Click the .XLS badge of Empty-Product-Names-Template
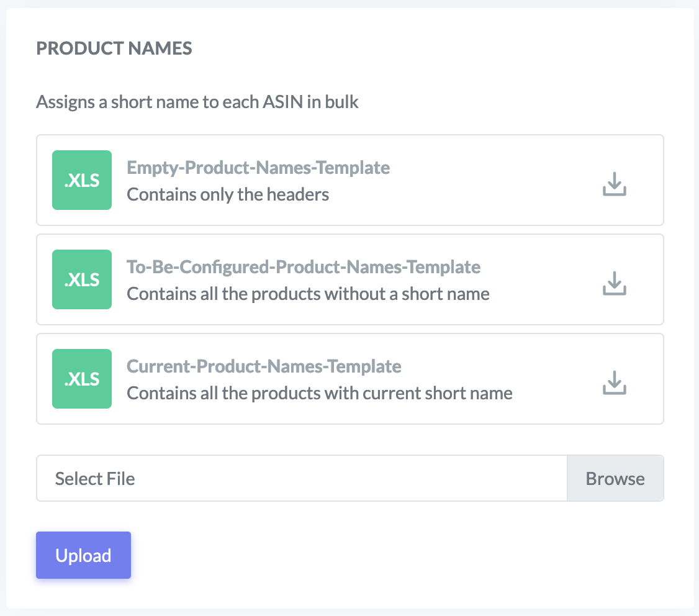This screenshot has height=616, width=699. point(82,180)
